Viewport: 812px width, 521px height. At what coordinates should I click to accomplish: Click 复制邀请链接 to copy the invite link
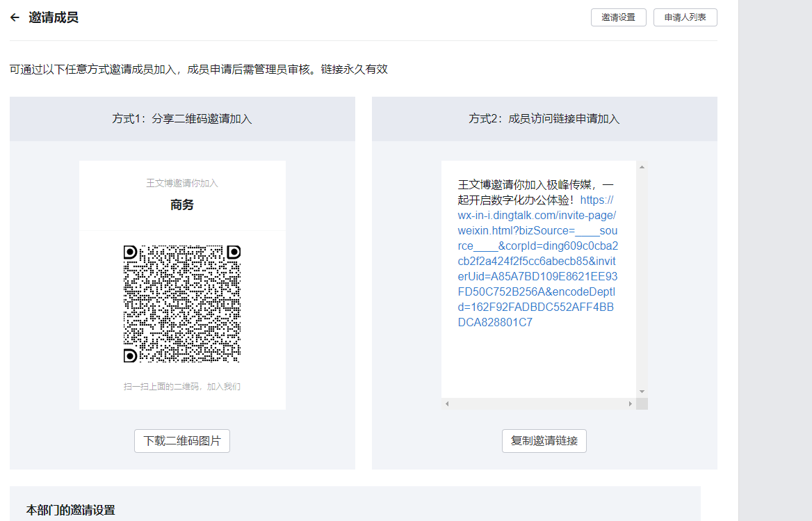coord(544,441)
